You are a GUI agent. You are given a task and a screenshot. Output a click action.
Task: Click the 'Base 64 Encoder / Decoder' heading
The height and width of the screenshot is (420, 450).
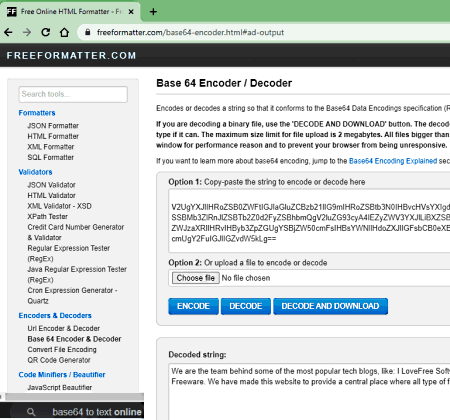point(224,83)
